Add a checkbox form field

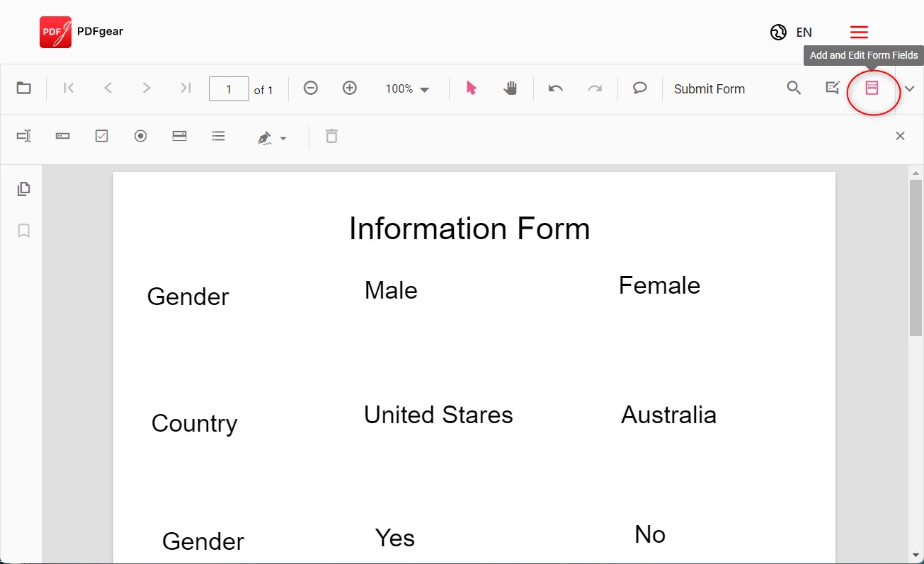tap(101, 136)
